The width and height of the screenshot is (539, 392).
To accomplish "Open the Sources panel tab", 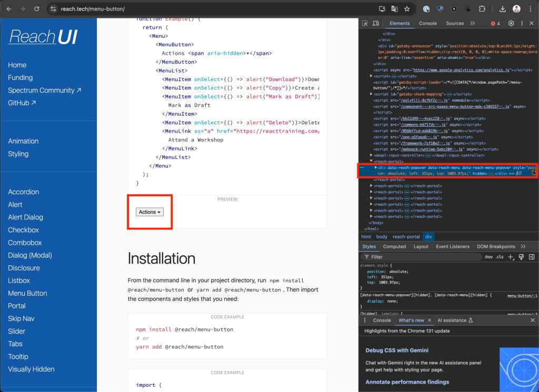I will pyautogui.click(x=454, y=24).
